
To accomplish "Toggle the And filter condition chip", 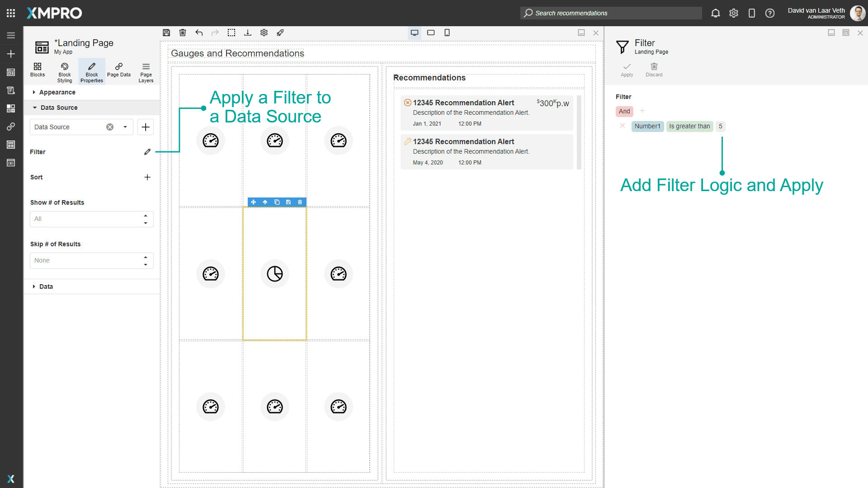I will 624,111.
